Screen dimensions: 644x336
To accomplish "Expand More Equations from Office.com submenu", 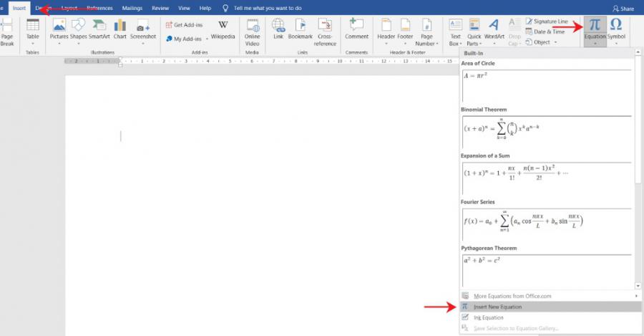I will tap(636, 296).
